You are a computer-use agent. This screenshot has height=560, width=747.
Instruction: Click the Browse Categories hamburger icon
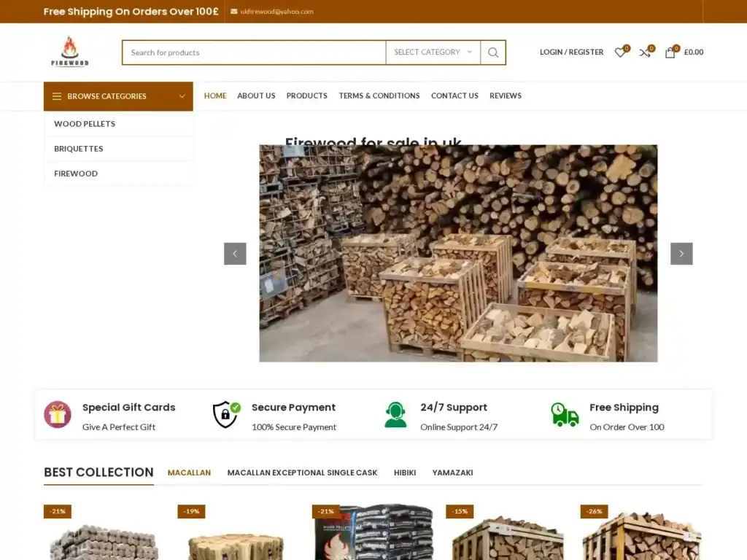click(57, 96)
